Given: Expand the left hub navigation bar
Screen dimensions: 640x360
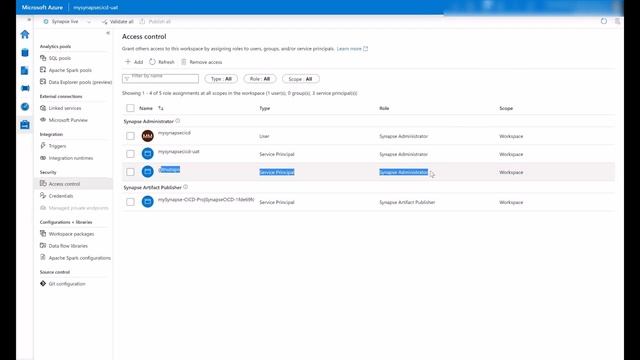Looking at the screenshot, I should 29,20.
